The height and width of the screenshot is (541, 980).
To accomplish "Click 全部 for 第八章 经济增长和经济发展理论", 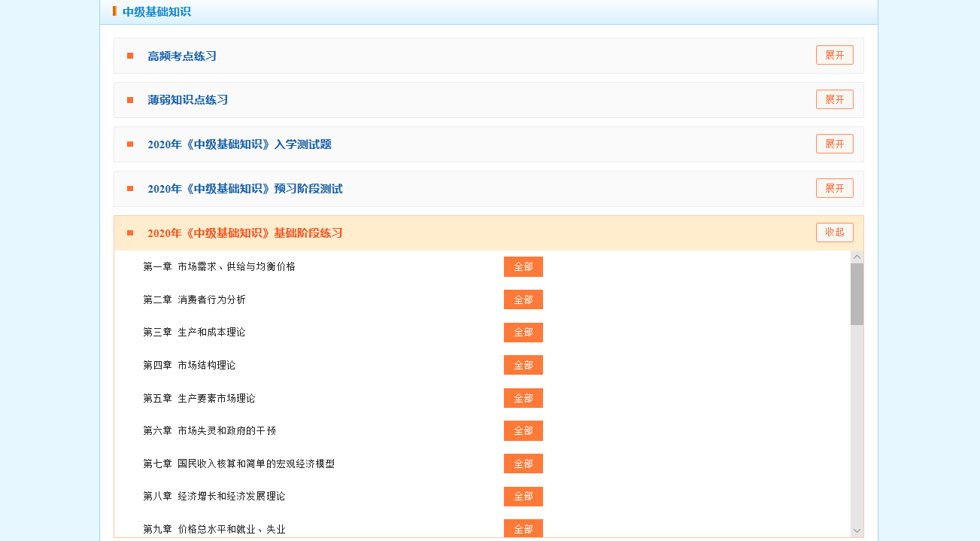I will click(x=523, y=497).
